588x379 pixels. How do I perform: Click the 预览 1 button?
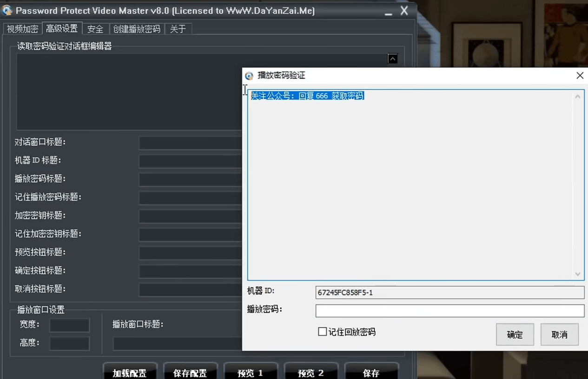(250, 372)
